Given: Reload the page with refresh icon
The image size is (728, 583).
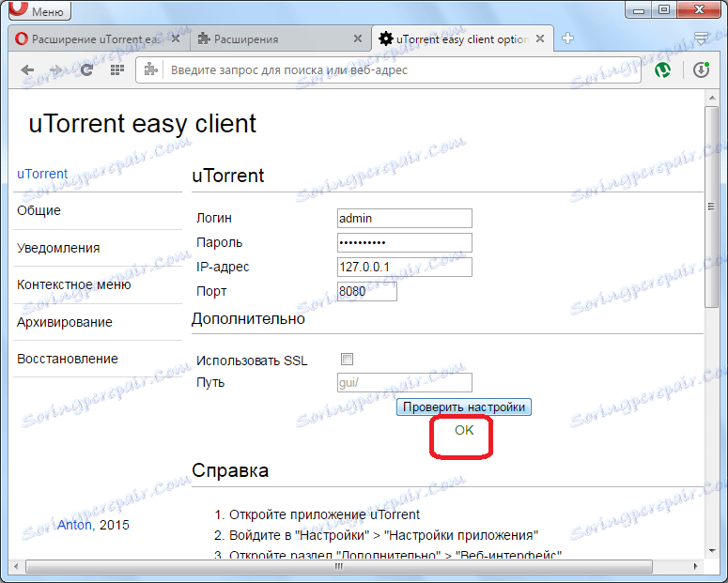Looking at the screenshot, I should [x=86, y=70].
